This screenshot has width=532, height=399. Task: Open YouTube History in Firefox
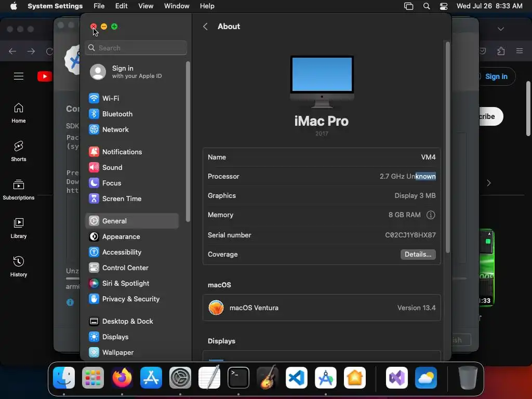click(19, 267)
